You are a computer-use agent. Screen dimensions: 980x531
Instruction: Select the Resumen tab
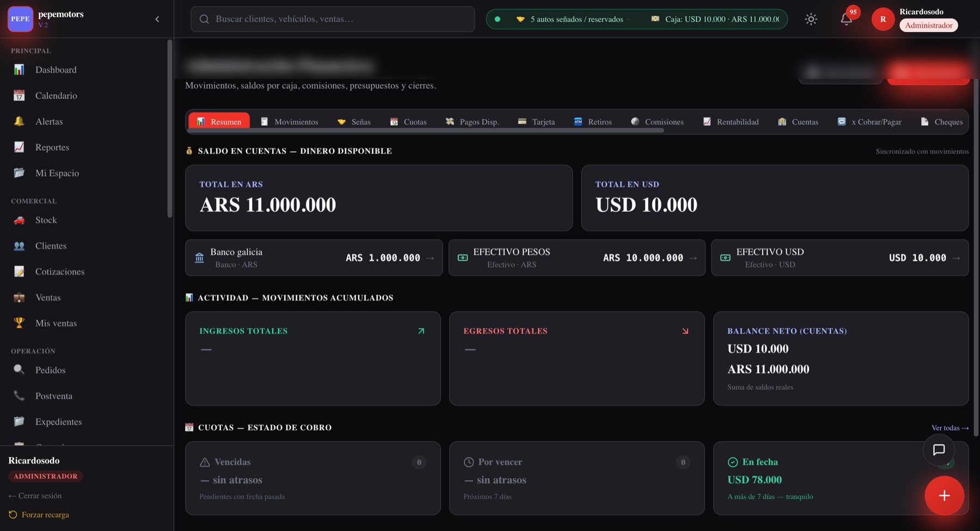click(x=219, y=121)
